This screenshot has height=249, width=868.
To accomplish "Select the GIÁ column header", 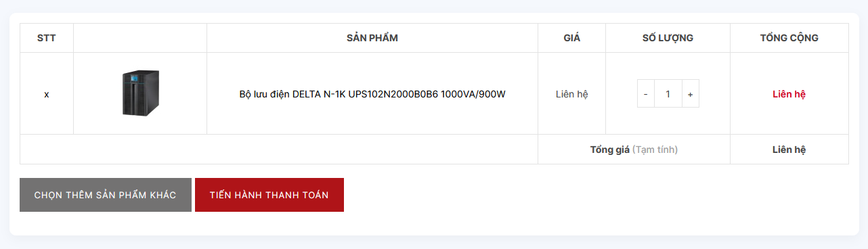I will pyautogui.click(x=572, y=38).
